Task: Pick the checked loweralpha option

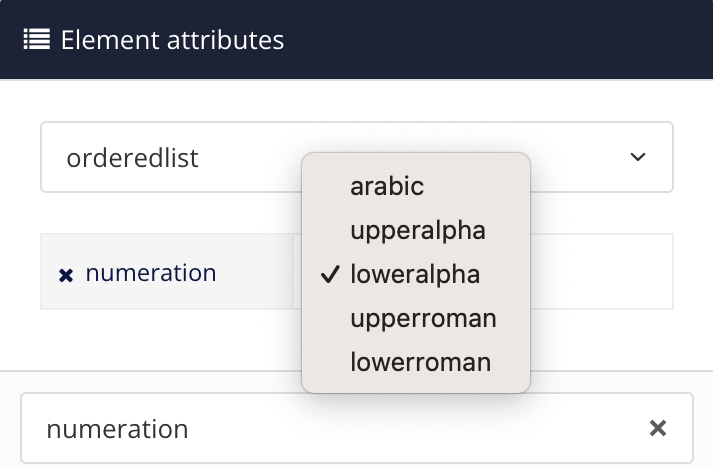Action: coord(415,274)
